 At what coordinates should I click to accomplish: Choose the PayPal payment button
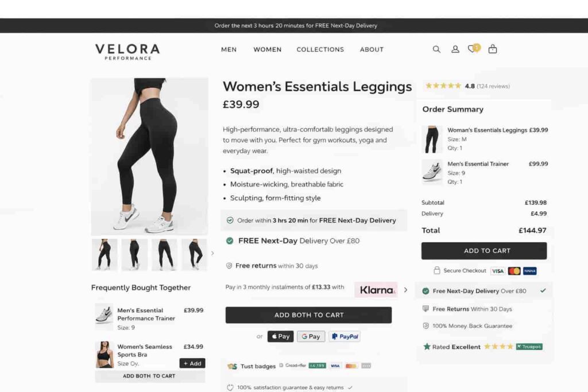[x=345, y=336]
